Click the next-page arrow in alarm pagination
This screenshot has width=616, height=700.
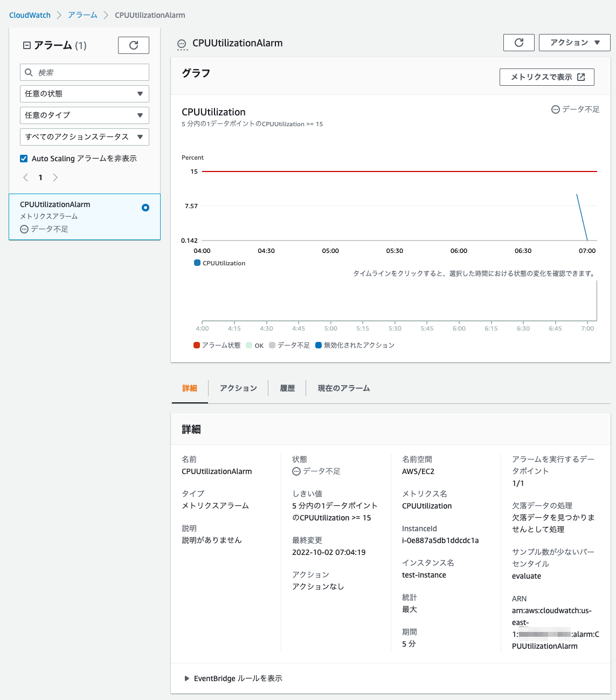55,177
